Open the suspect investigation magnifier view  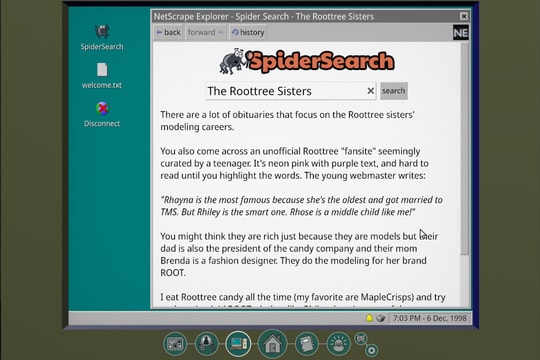pyautogui.click(x=206, y=343)
